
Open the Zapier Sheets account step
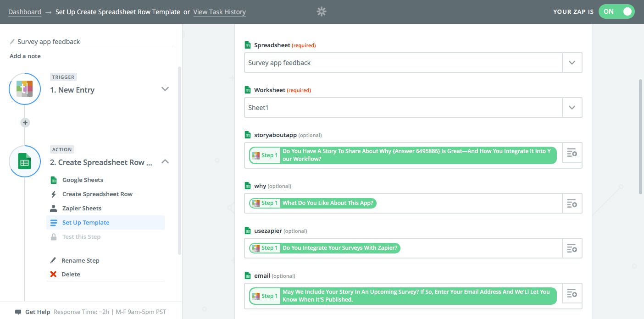coord(82,209)
